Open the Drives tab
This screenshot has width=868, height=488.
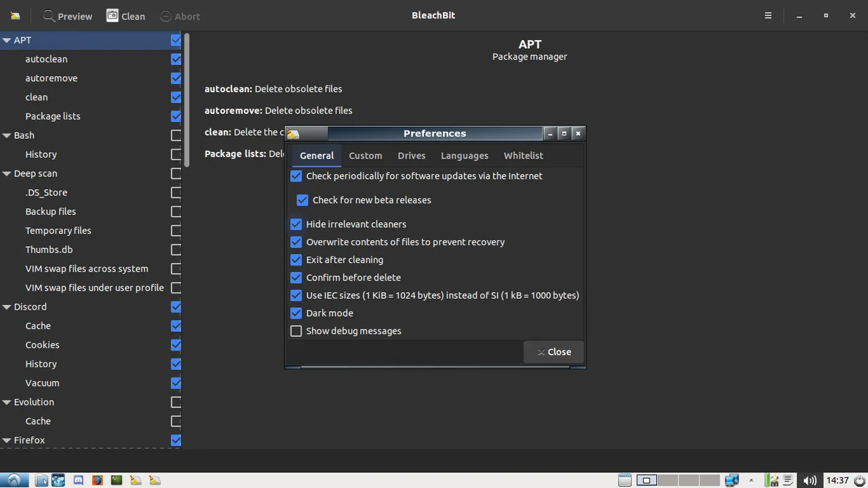[412, 155]
